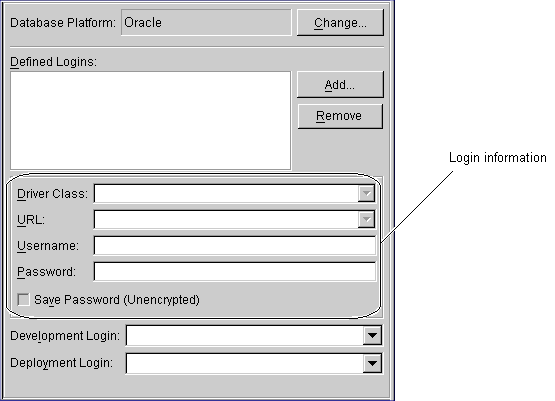Select the Defined Logins list box
Image resolution: width=555 pixels, height=401 pixels.
[150, 121]
